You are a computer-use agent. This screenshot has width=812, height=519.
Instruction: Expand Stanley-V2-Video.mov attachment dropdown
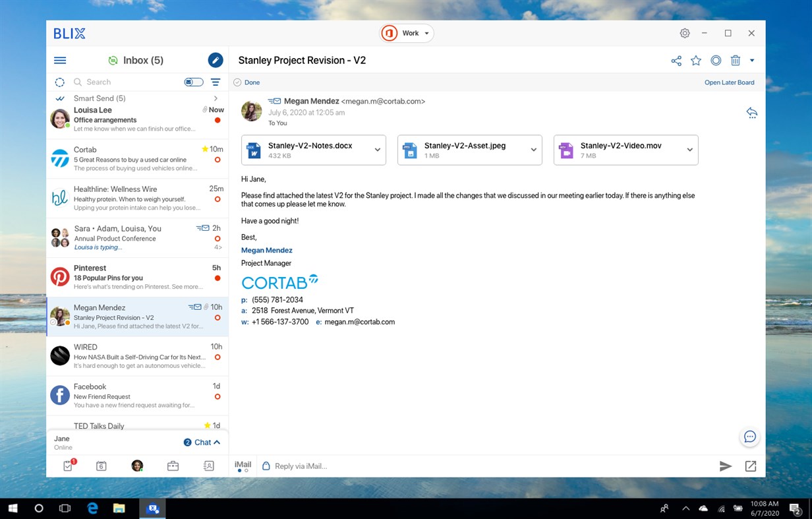click(x=690, y=150)
